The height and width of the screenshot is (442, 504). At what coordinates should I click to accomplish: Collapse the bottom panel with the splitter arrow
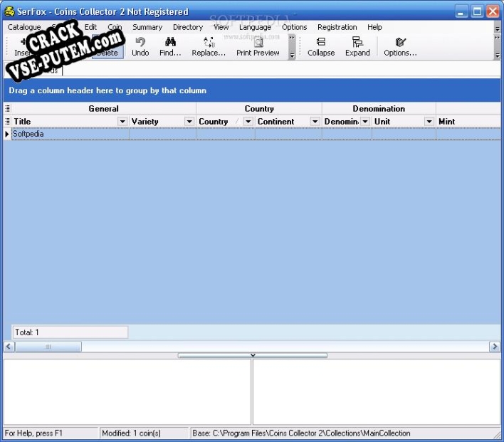(x=253, y=355)
